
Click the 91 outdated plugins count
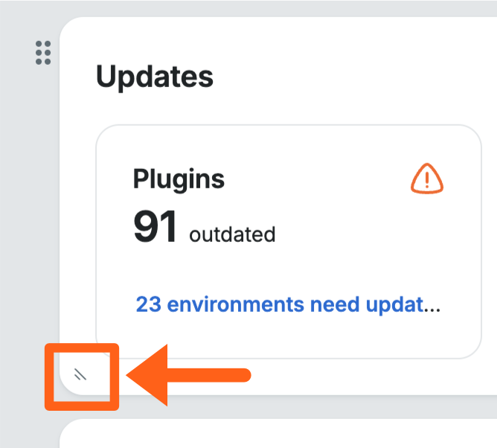(155, 227)
